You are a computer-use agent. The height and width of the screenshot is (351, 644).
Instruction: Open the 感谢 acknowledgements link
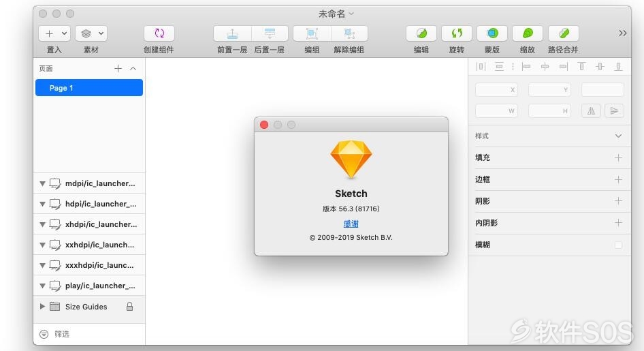[x=351, y=224]
